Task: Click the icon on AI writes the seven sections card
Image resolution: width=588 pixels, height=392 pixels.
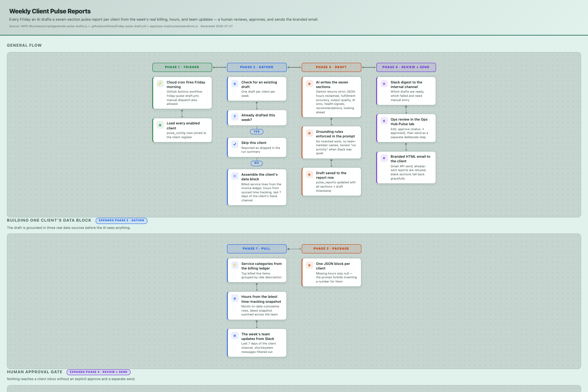Action: (309, 83)
